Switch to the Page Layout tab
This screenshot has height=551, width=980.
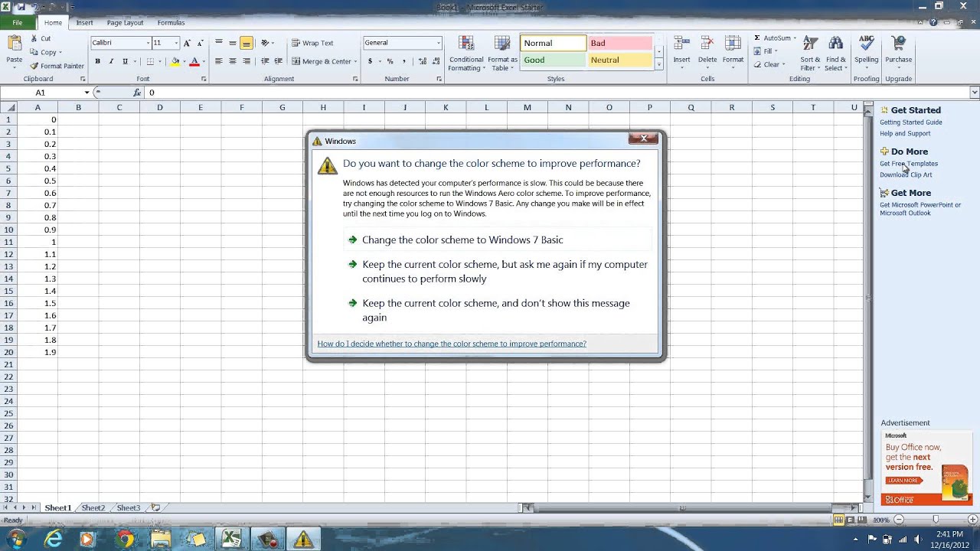pyautogui.click(x=125, y=22)
